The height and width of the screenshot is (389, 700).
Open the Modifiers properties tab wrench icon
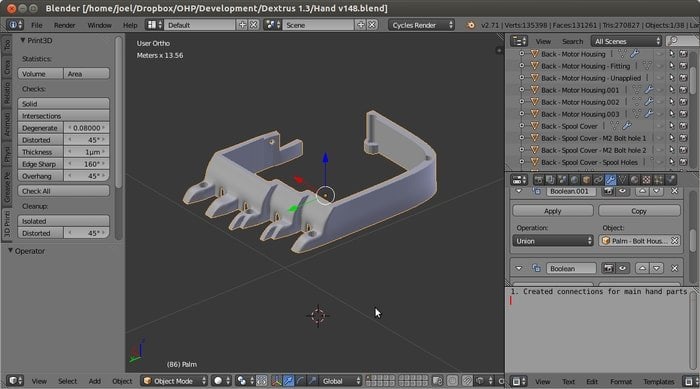coord(610,180)
